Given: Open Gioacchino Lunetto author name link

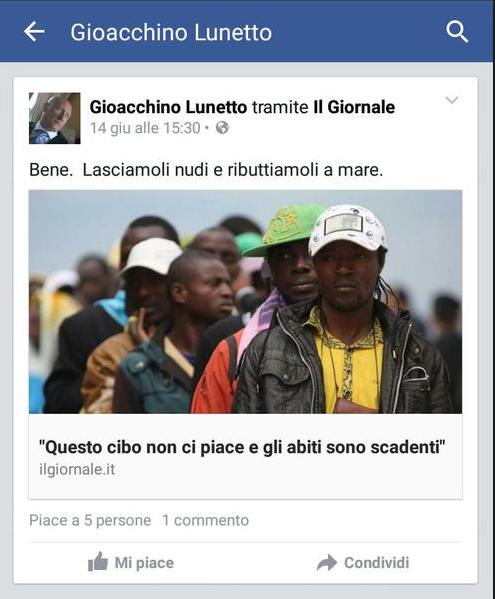Looking at the screenshot, I should [168, 107].
